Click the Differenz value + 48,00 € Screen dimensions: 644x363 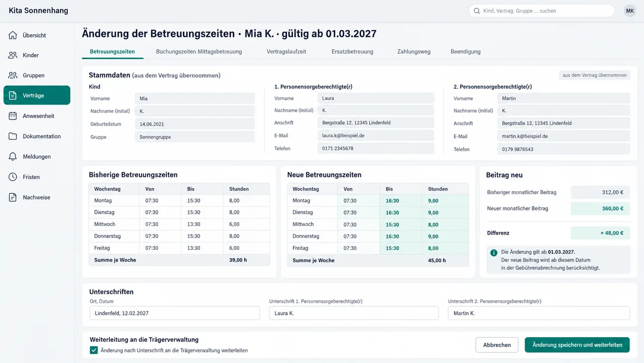(600, 233)
